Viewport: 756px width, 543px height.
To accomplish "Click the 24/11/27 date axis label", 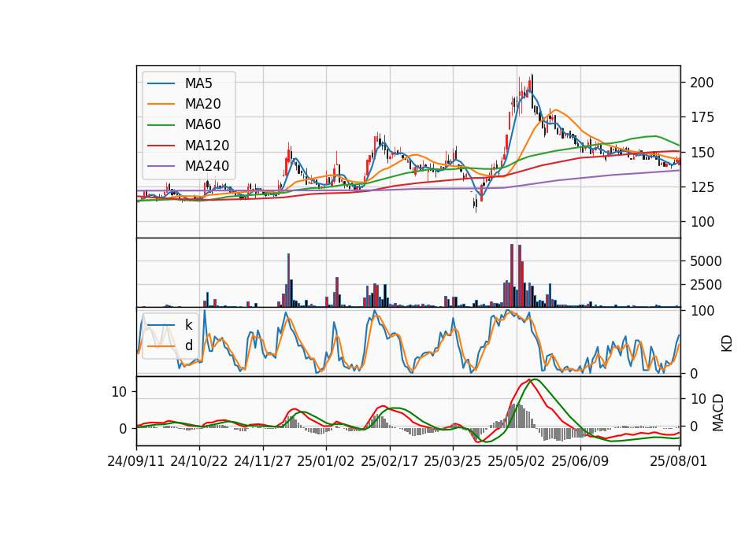I will point(263,461).
